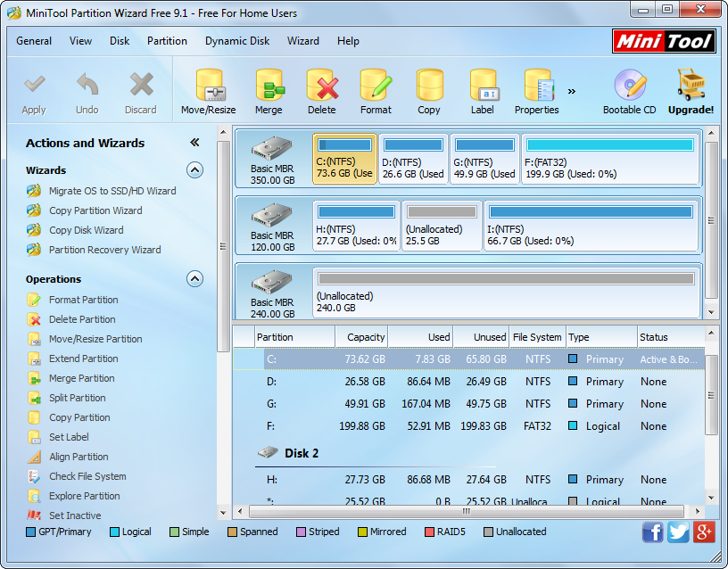Select the 120.00 GB Basic MBR disk
The height and width of the screenshot is (569, 728).
(272, 227)
